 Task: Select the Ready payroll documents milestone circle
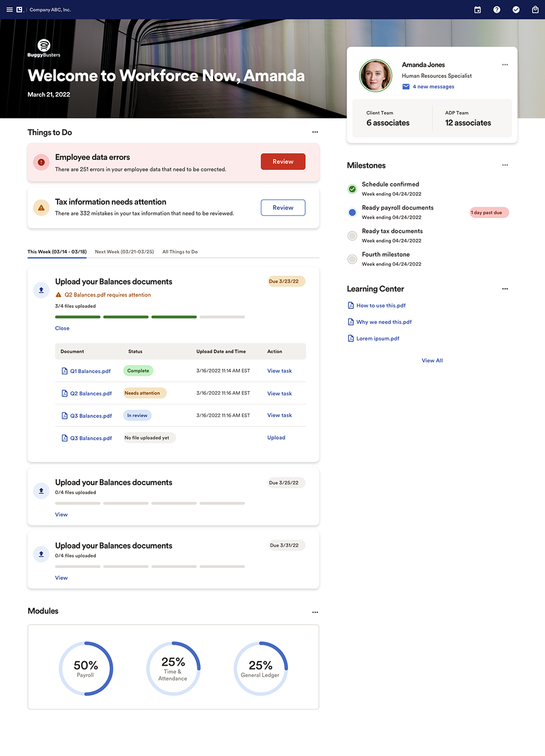pyautogui.click(x=352, y=212)
